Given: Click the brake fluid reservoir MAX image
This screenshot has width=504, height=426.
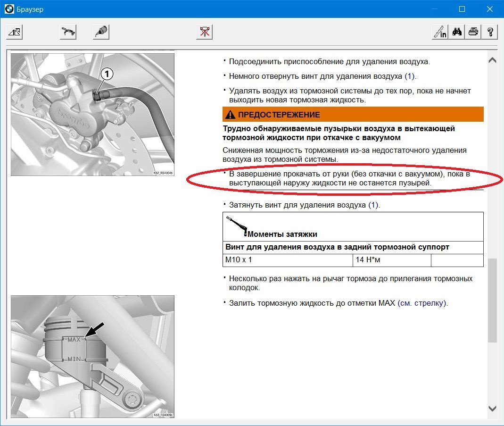Looking at the screenshot, I should pos(92,356).
